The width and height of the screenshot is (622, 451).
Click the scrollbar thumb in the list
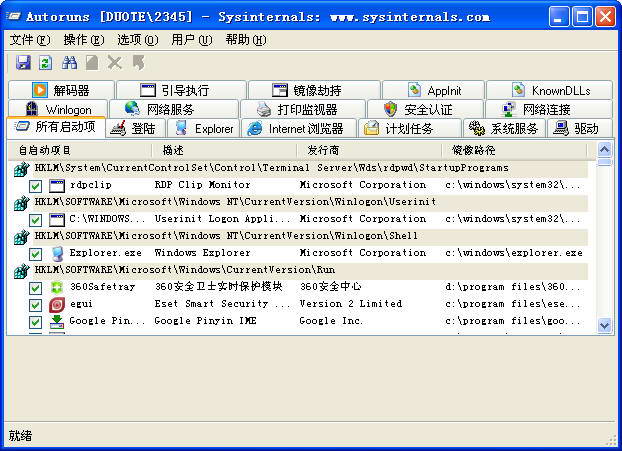(x=605, y=162)
